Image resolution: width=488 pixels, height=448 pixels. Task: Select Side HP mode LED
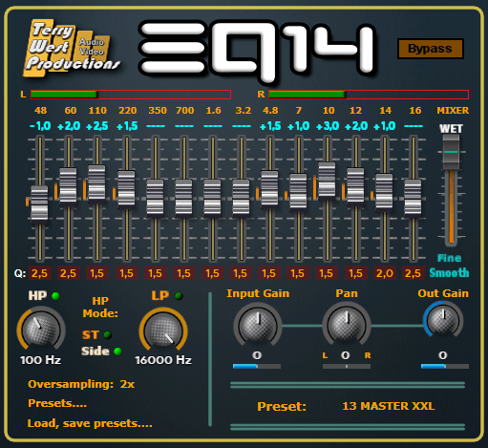coord(117,352)
